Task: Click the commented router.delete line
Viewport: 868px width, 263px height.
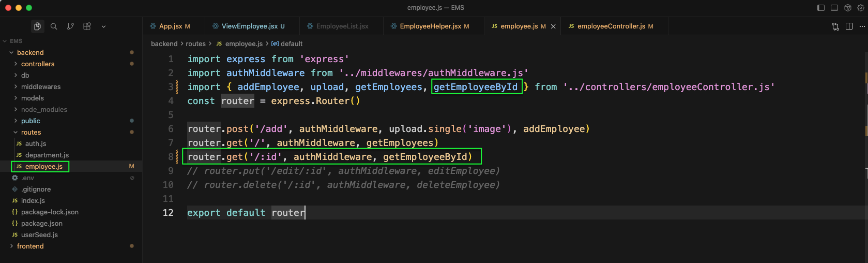Action: click(343, 185)
